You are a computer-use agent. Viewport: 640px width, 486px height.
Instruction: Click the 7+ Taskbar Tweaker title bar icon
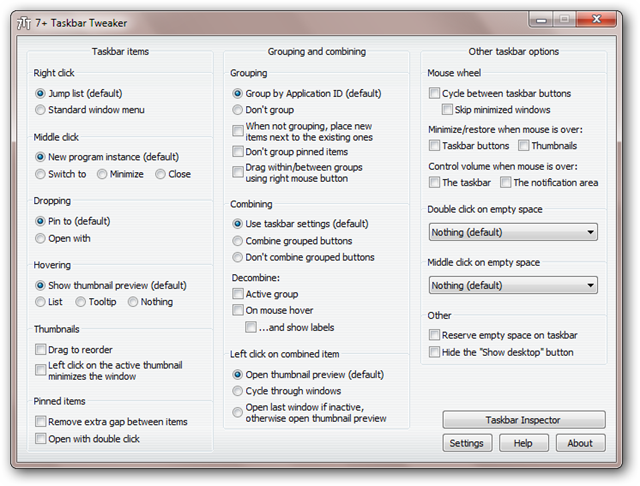[24, 21]
